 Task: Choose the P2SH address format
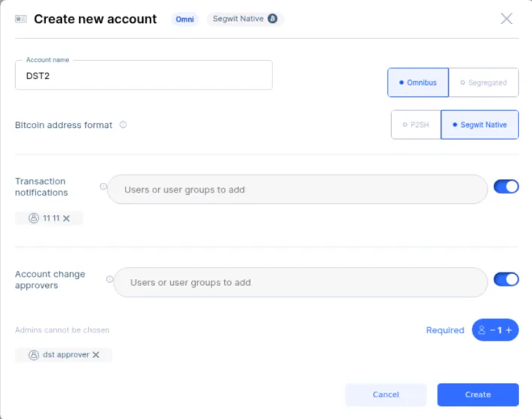click(x=416, y=125)
